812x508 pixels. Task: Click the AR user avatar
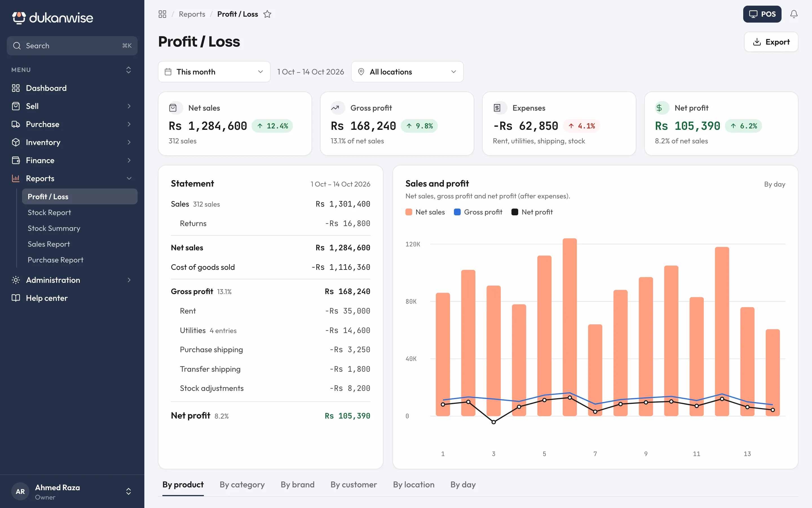point(20,492)
